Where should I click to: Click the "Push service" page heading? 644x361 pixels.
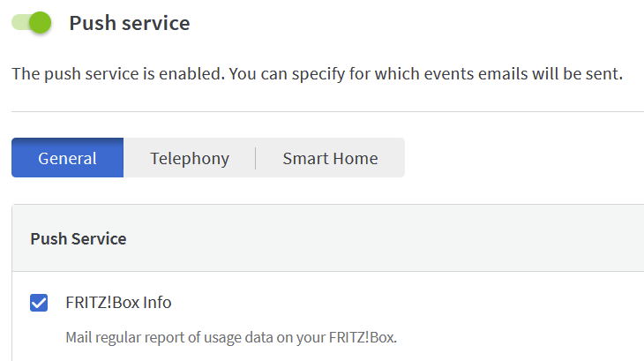pyautogui.click(x=130, y=23)
